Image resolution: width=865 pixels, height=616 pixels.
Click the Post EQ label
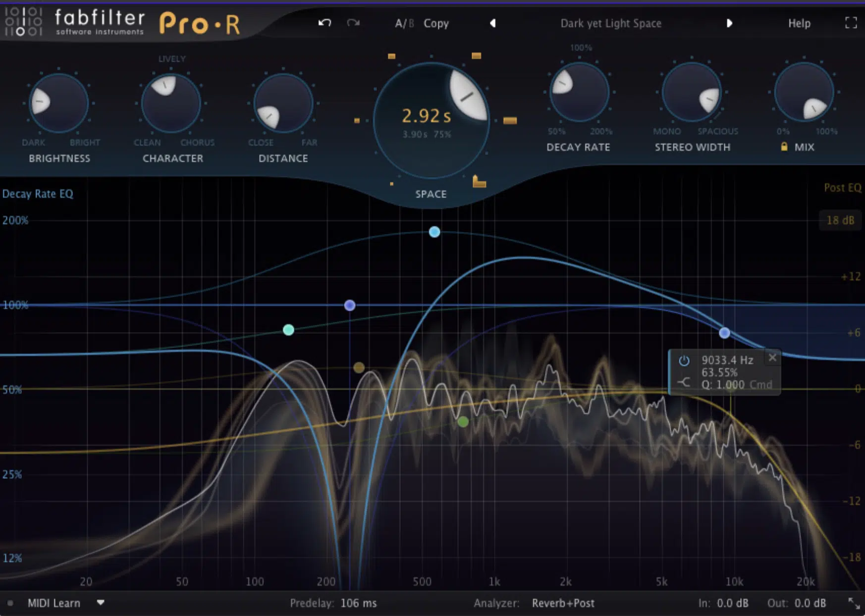tap(842, 188)
